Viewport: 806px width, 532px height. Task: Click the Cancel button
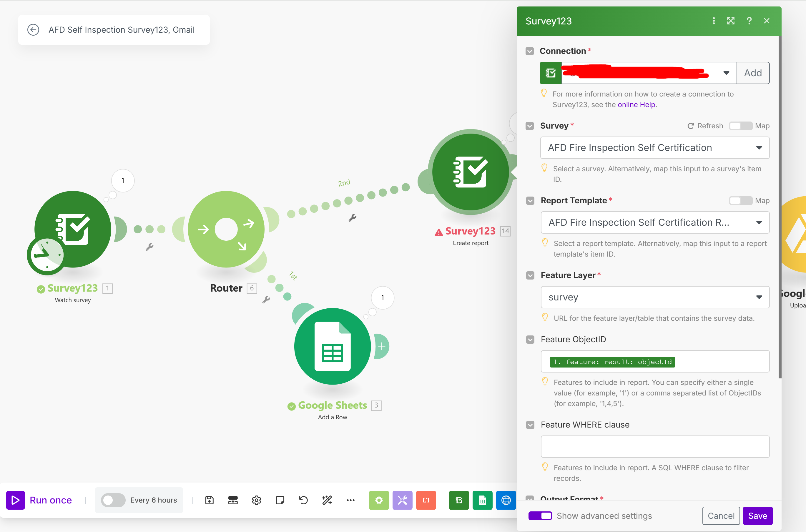coord(721,516)
